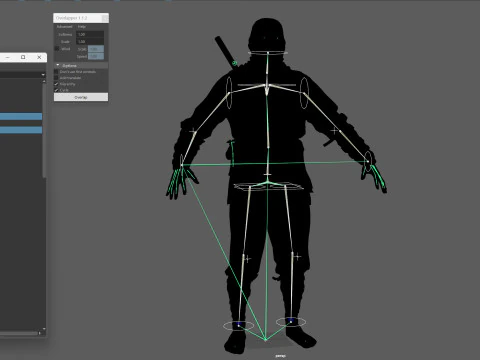Click the Overlap button
Screen dimensions: 480x360
pos(81,97)
